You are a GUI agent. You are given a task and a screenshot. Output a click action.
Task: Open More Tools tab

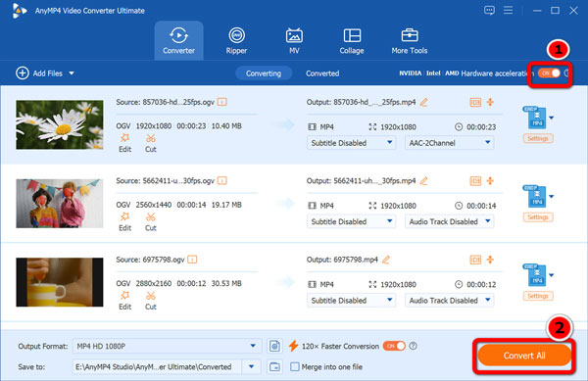[410, 41]
